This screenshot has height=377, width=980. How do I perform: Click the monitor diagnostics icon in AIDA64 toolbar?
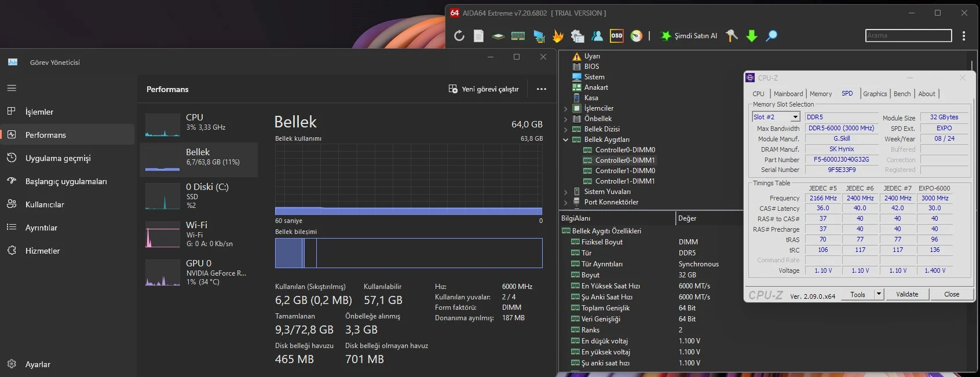(539, 36)
